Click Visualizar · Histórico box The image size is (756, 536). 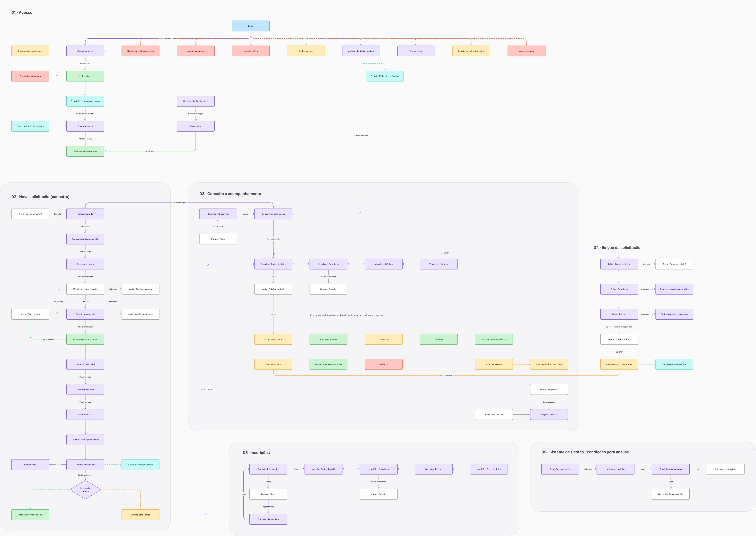[438, 264]
